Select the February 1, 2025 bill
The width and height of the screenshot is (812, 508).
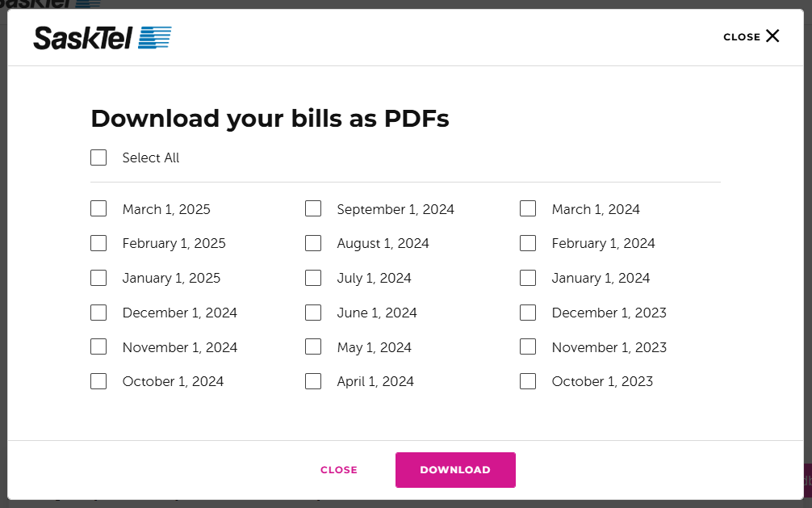point(98,243)
